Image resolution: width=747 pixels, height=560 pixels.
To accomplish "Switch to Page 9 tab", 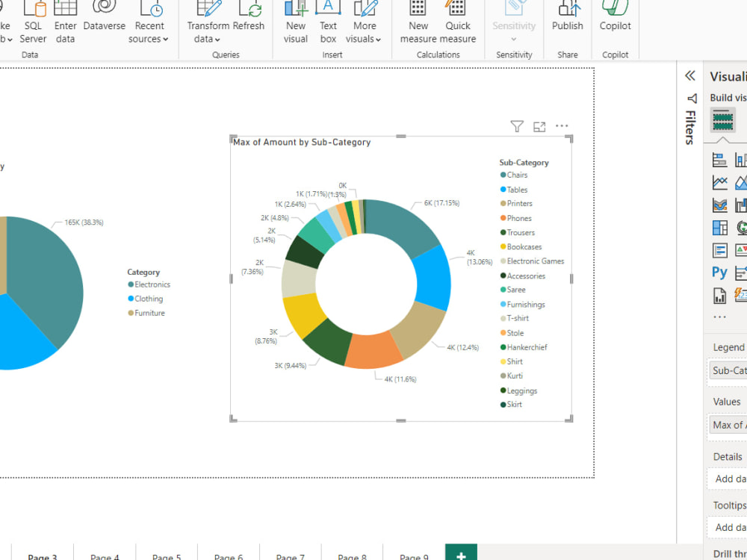I will [414, 553].
